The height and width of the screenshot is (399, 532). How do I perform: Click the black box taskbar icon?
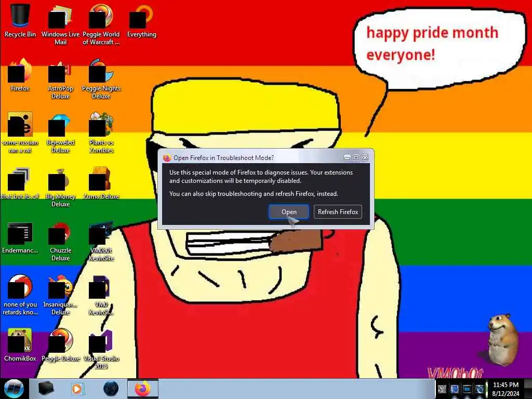click(46, 389)
